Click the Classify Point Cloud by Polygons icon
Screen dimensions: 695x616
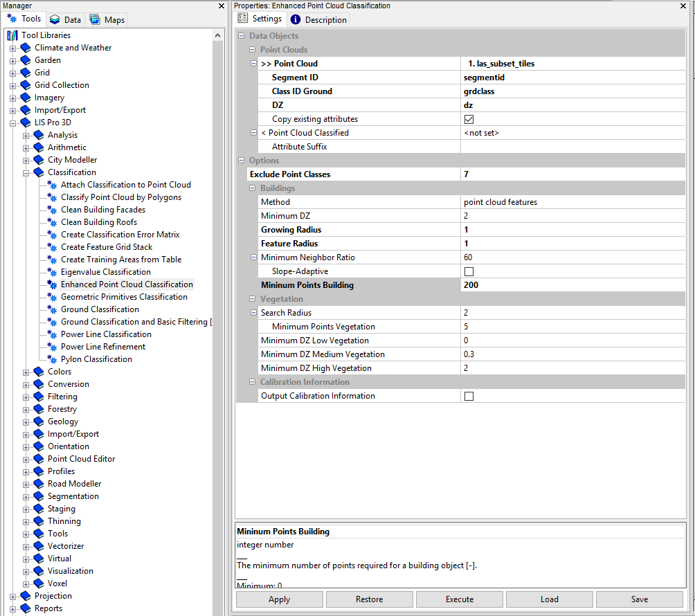(53, 197)
